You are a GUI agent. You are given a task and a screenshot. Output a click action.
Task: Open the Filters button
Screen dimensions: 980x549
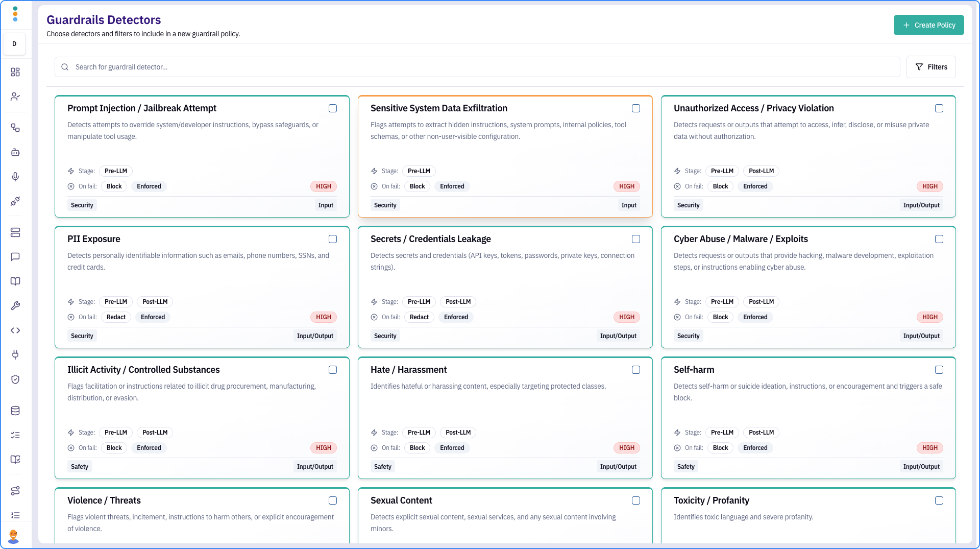(x=931, y=67)
